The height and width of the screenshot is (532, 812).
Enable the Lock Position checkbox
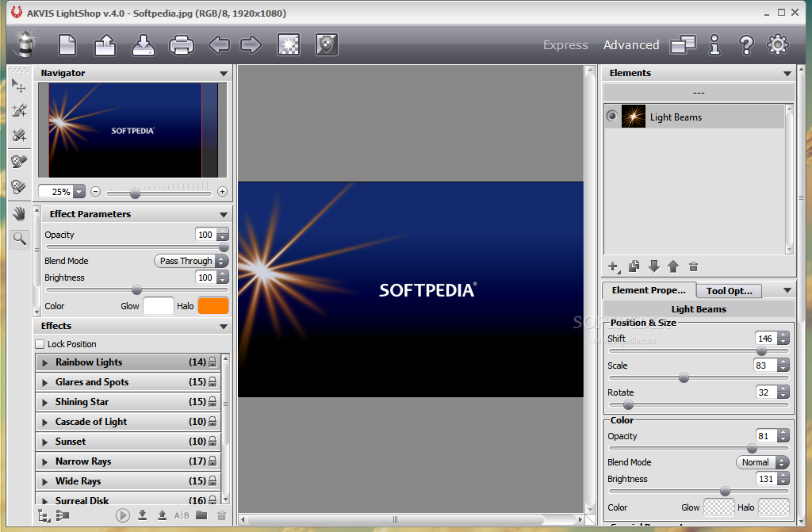coord(40,344)
